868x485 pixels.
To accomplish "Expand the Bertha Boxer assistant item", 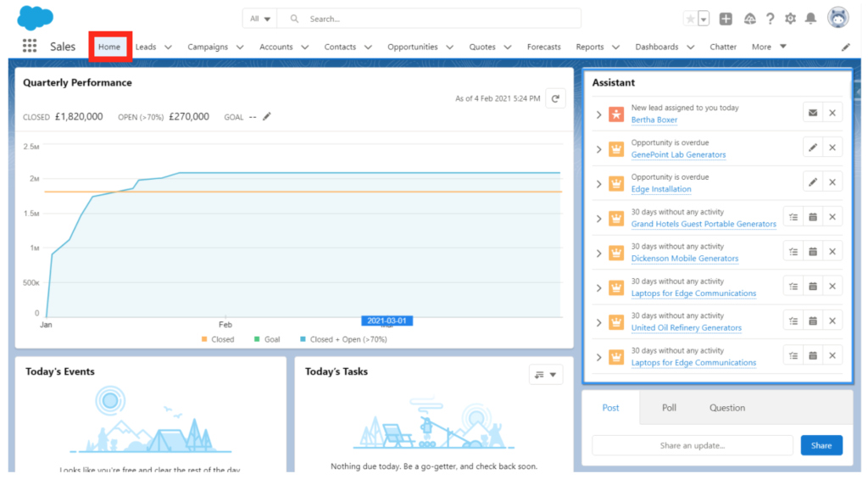I will pos(598,114).
